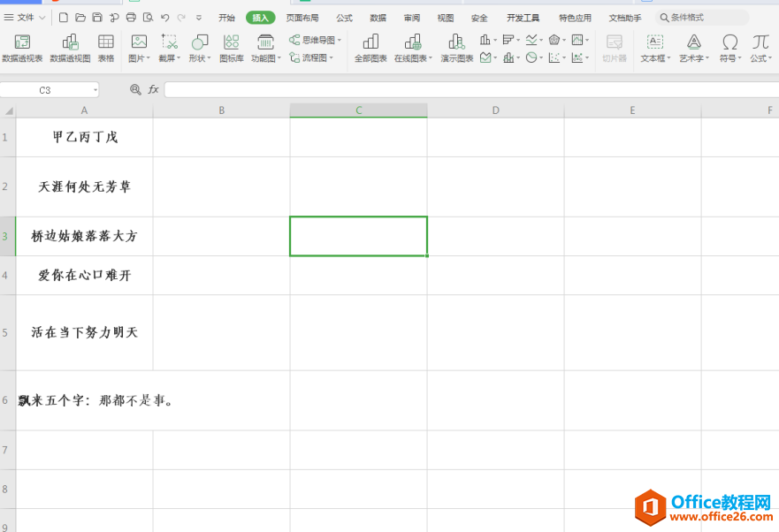
Task: Open the 功能图 dropdown
Action: pyautogui.click(x=266, y=49)
